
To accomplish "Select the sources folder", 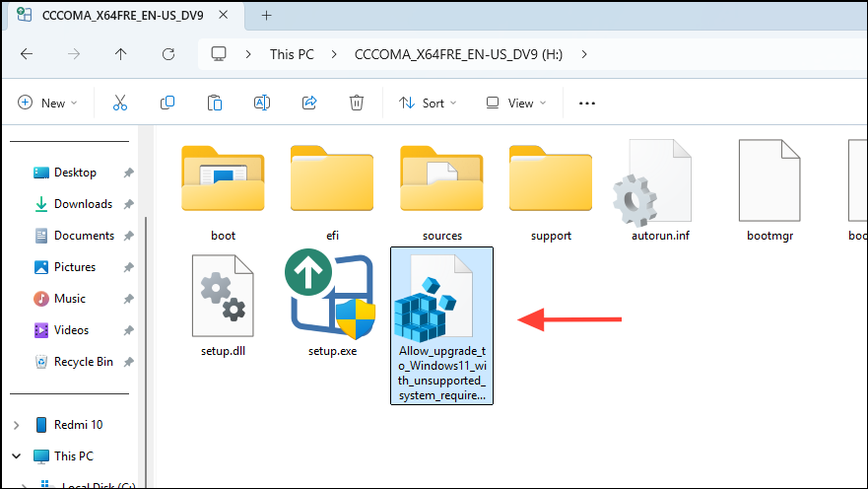I will click(441, 192).
